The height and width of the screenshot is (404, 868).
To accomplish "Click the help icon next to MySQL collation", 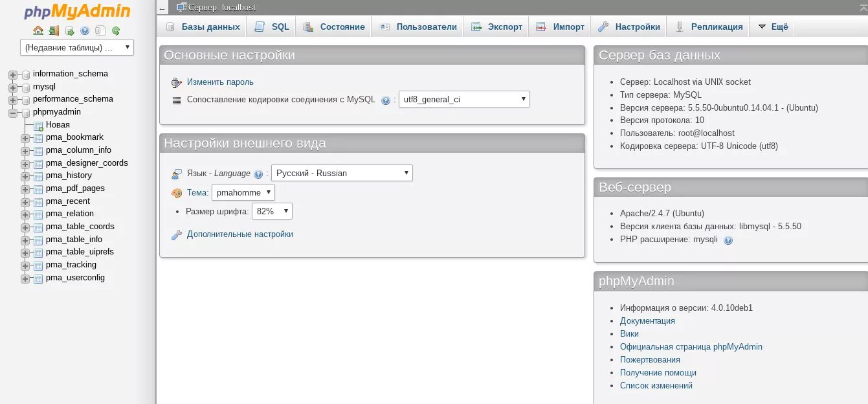I will coord(386,100).
